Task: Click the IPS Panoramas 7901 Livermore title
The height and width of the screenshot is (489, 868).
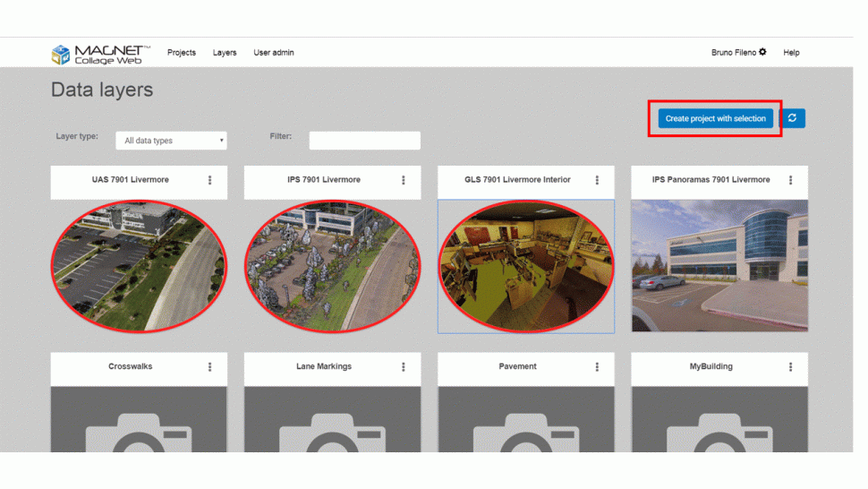Action: pos(711,179)
